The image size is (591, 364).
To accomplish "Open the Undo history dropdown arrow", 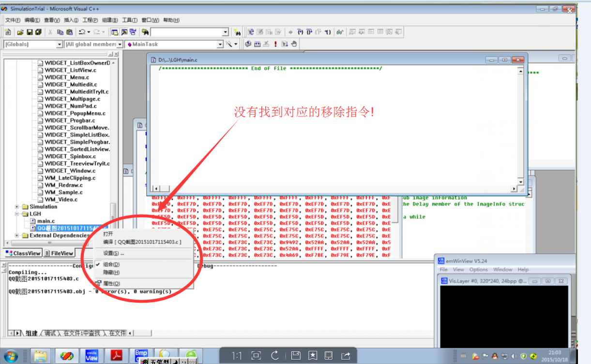I will pyautogui.click(x=89, y=32).
